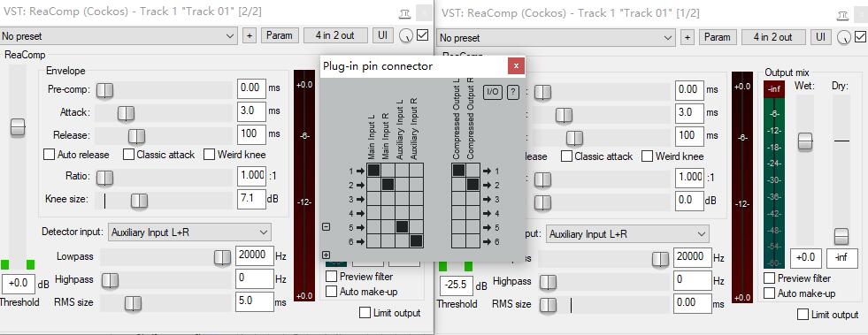Toggle Auxiliary Input R pin on channel 6

416,240
